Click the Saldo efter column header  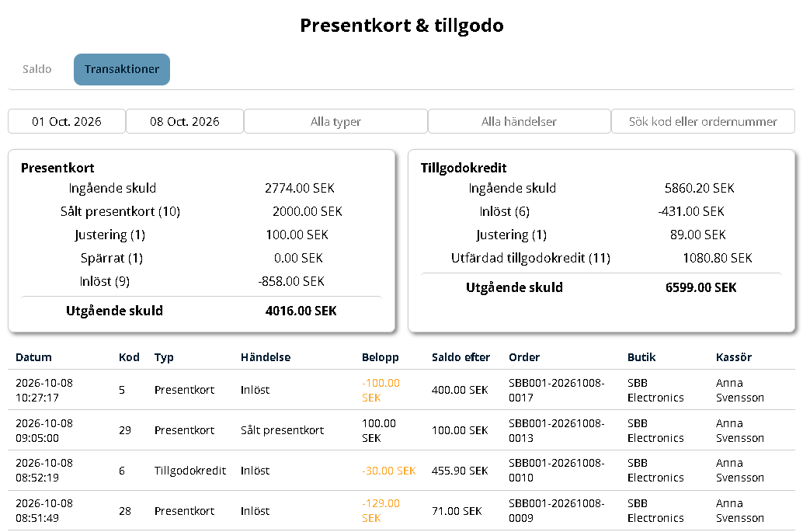point(461,357)
